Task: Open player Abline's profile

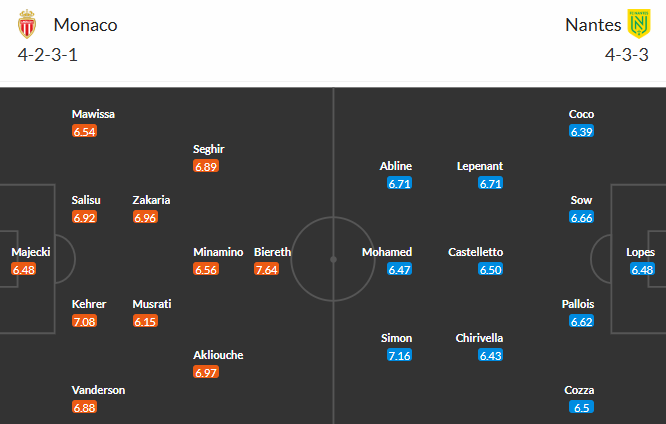Action: (396, 166)
